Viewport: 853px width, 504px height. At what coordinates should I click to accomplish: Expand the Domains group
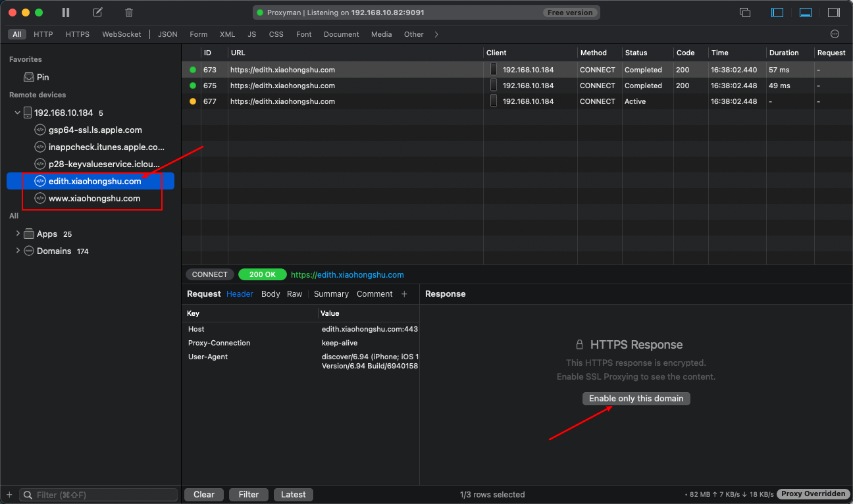coord(18,251)
